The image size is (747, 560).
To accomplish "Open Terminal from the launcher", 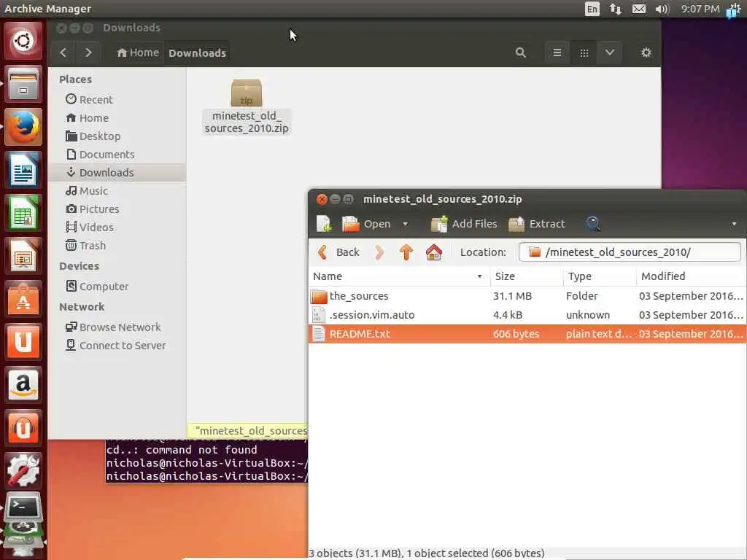I will 23,508.
